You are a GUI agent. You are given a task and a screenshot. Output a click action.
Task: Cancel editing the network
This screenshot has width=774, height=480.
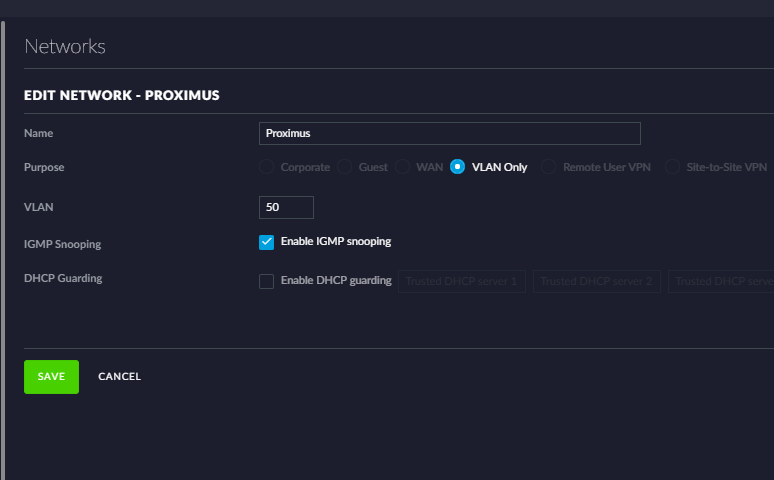point(119,377)
